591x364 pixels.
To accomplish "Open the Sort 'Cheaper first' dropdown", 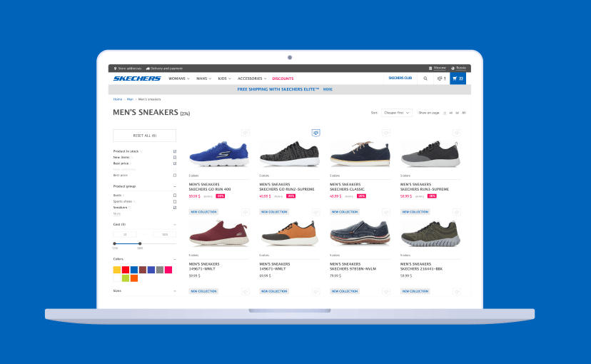I will (397, 113).
